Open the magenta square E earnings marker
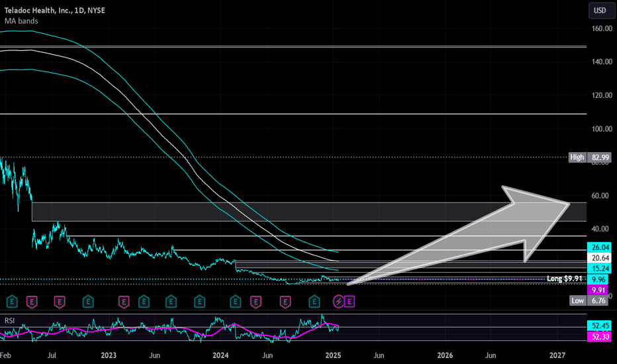The image size is (617, 364). (349, 302)
